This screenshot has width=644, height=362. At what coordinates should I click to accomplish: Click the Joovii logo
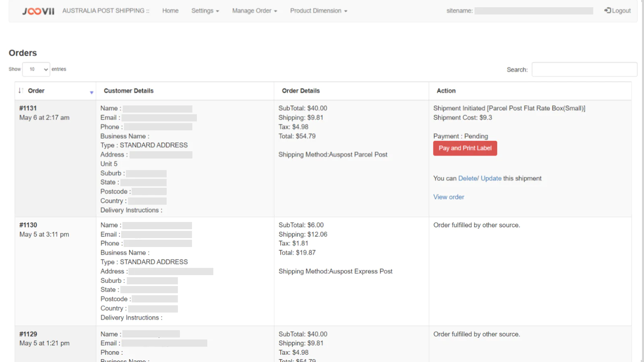(38, 11)
